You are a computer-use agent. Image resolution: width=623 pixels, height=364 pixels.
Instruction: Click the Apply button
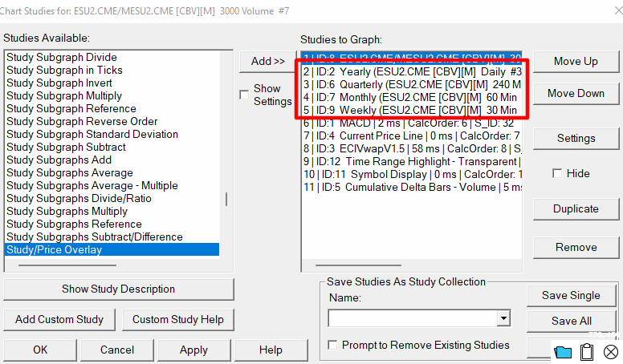tap(194, 350)
